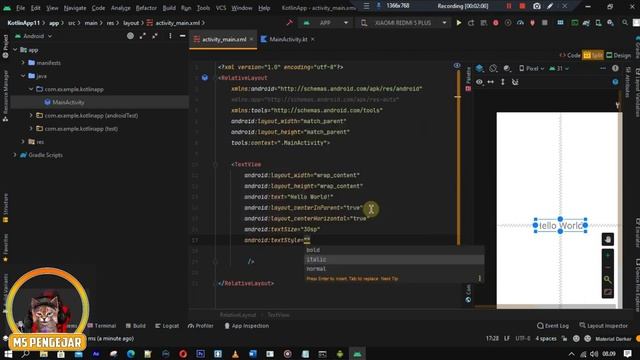Open the VCS menu
Viewport: 640px width, 360px height.
point(220,8)
